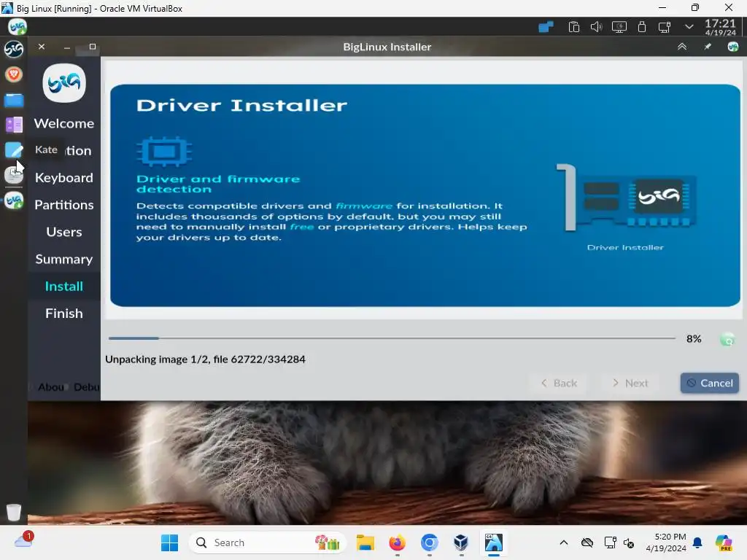Click the Driver Installer heading
Viewport: 747px width, 560px height.
[x=241, y=105]
